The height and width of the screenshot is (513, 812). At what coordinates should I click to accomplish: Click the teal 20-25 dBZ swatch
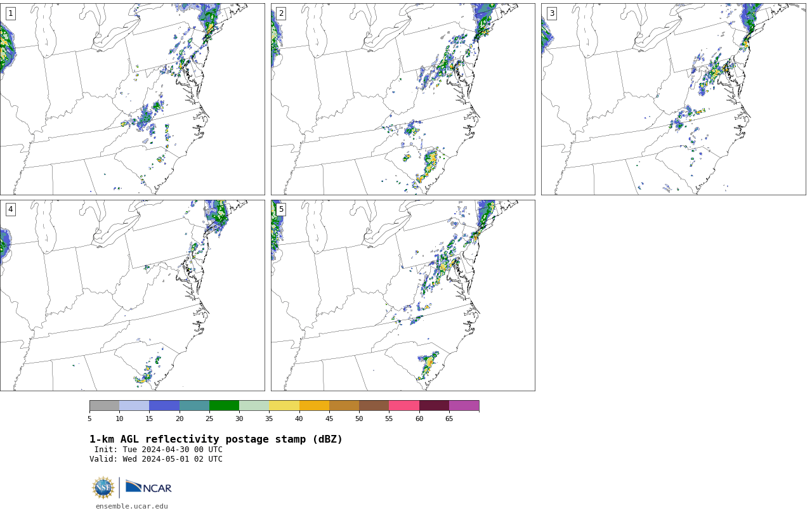(194, 406)
